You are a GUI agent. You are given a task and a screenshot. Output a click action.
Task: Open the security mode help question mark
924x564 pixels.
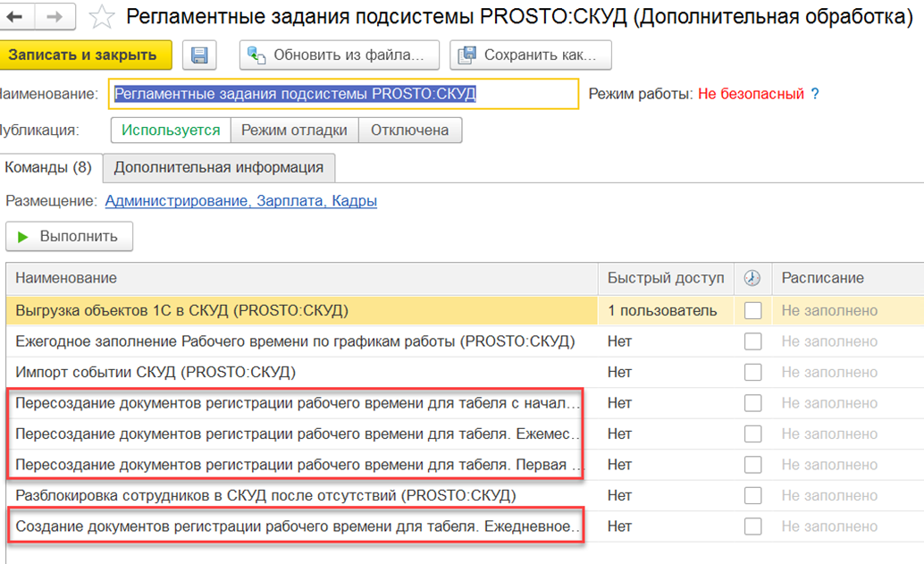tap(814, 94)
